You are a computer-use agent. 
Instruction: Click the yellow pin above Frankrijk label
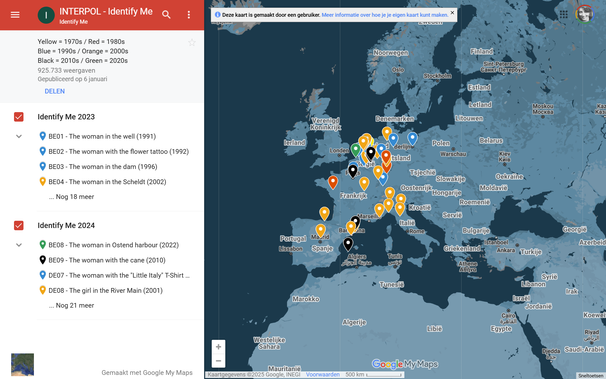pyautogui.click(x=364, y=184)
